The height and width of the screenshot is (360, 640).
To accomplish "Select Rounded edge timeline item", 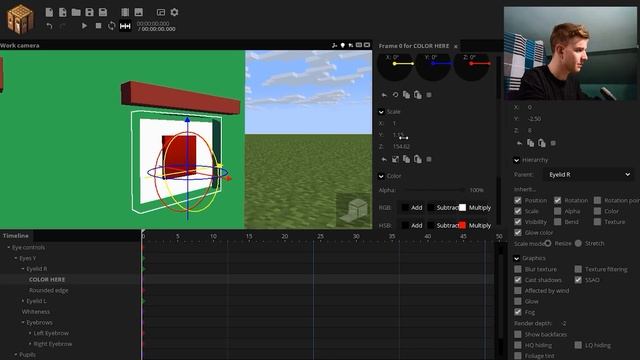I will 49,290.
